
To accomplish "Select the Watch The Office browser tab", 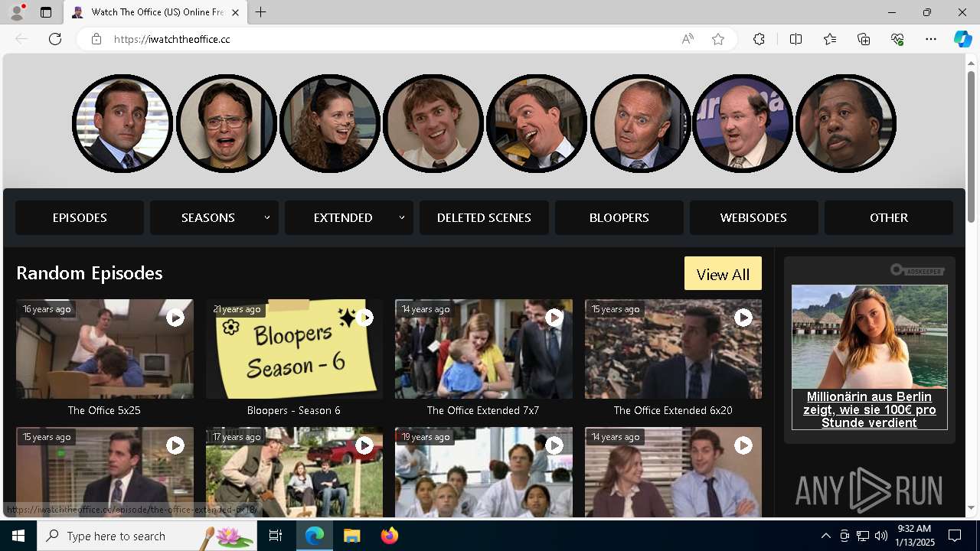I will point(155,12).
